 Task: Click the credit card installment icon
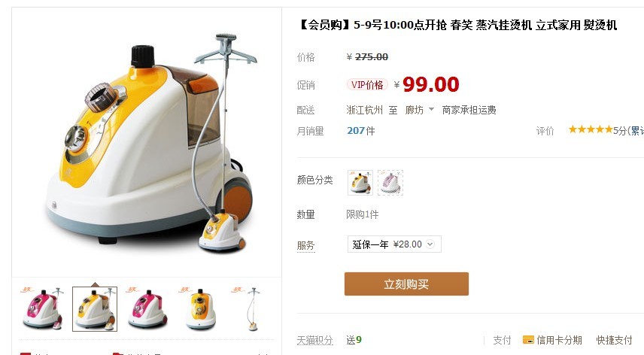click(528, 340)
